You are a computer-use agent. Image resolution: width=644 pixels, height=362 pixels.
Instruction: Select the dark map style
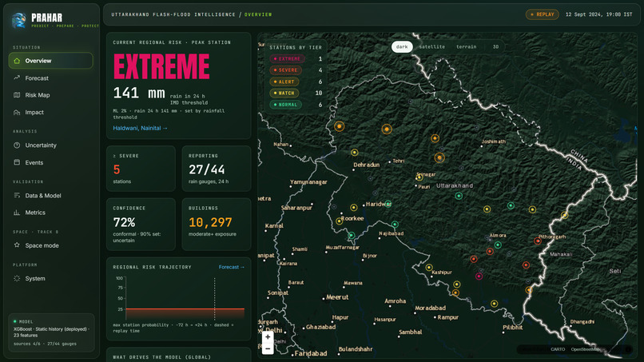(402, 47)
